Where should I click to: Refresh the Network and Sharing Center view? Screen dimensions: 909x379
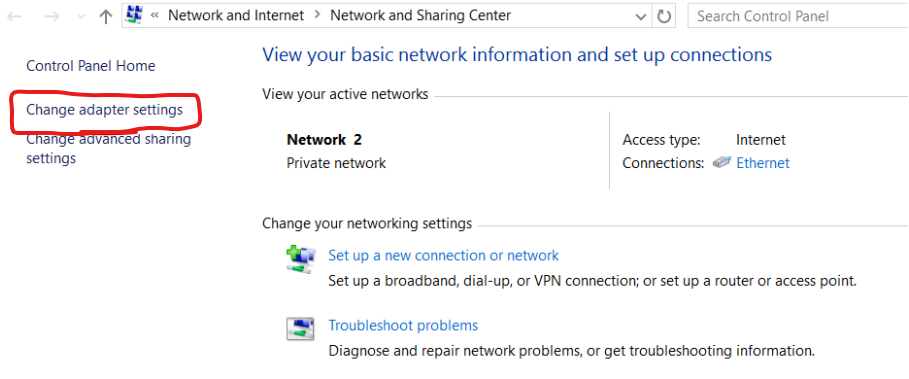tap(663, 16)
